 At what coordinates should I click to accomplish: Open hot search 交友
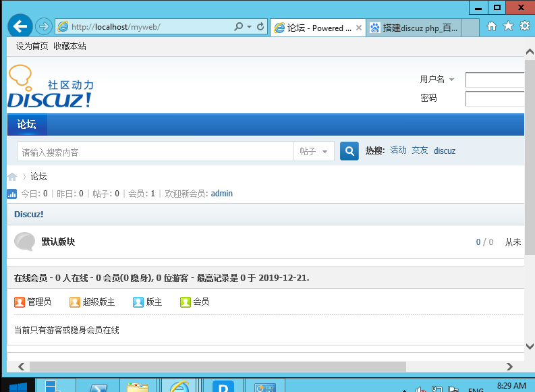[x=420, y=150]
